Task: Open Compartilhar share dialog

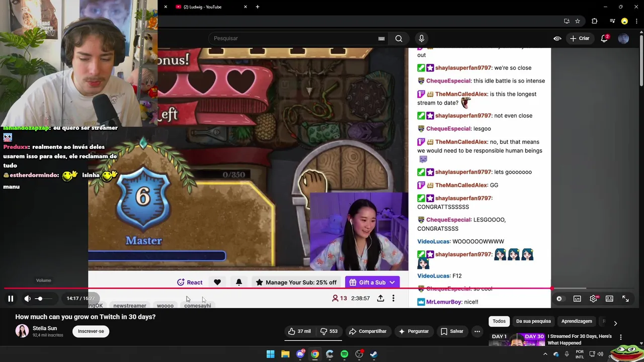Action: point(368,331)
